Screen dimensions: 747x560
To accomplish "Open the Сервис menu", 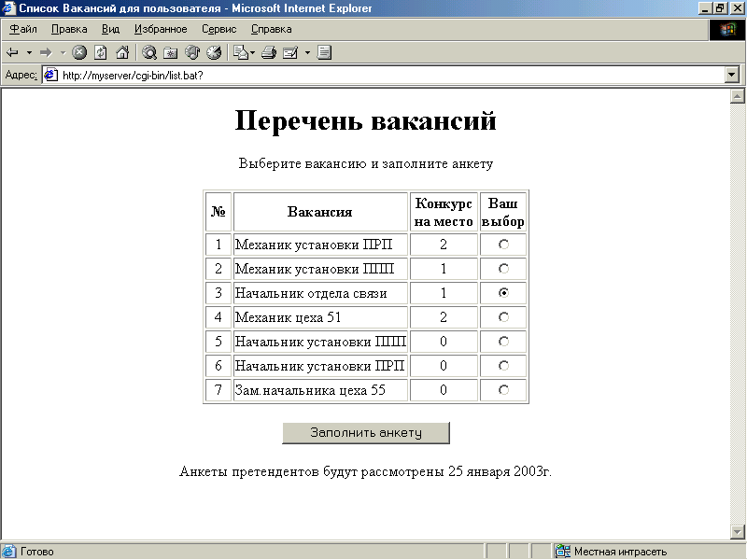I will [x=218, y=29].
